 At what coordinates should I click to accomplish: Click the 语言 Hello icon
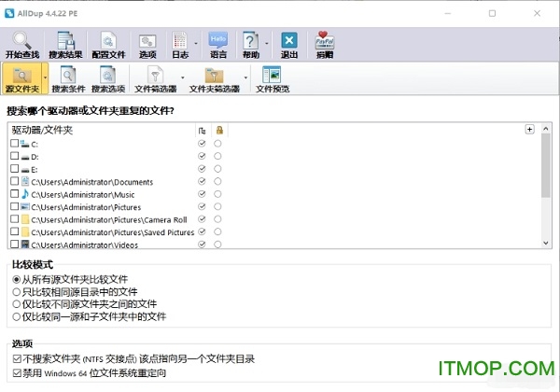[x=218, y=40]
